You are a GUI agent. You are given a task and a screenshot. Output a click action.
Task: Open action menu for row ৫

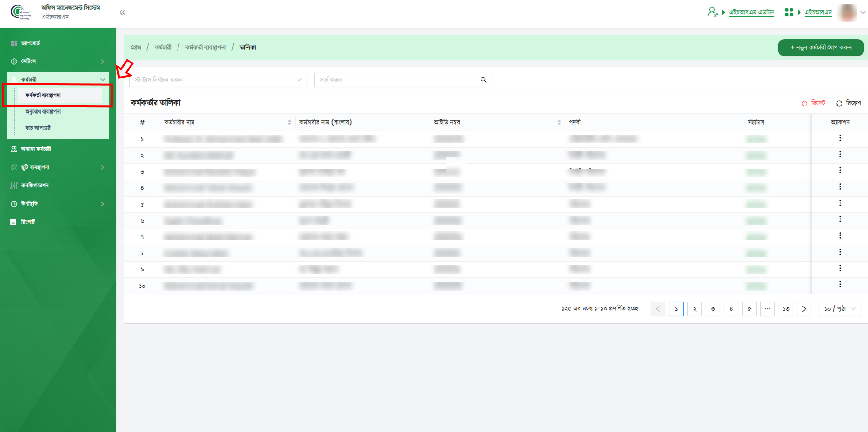pyautogui.click(x=840, y=203)
